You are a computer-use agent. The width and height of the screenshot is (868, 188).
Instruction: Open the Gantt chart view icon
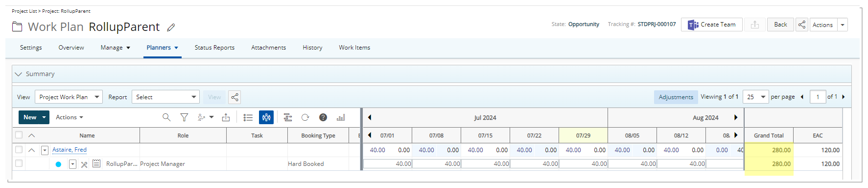(288, 117)
